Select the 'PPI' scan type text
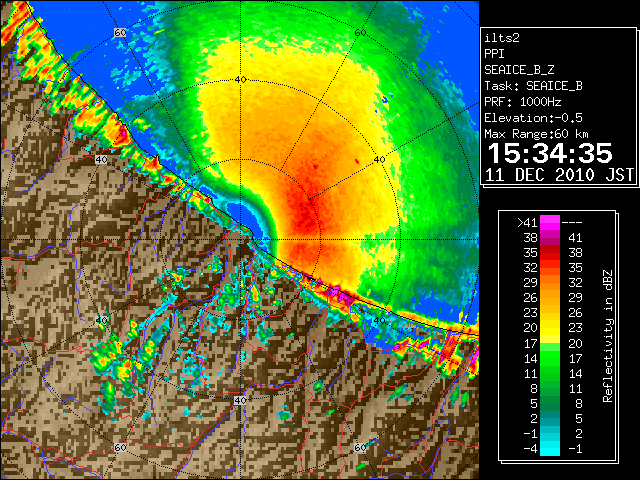 (494, 54)
